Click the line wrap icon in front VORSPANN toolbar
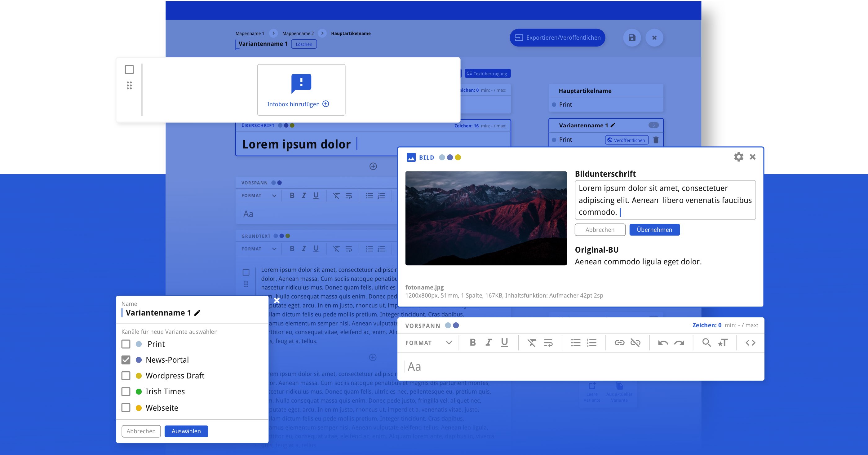The height and width of the screenshot is (455, 868). 548,343
